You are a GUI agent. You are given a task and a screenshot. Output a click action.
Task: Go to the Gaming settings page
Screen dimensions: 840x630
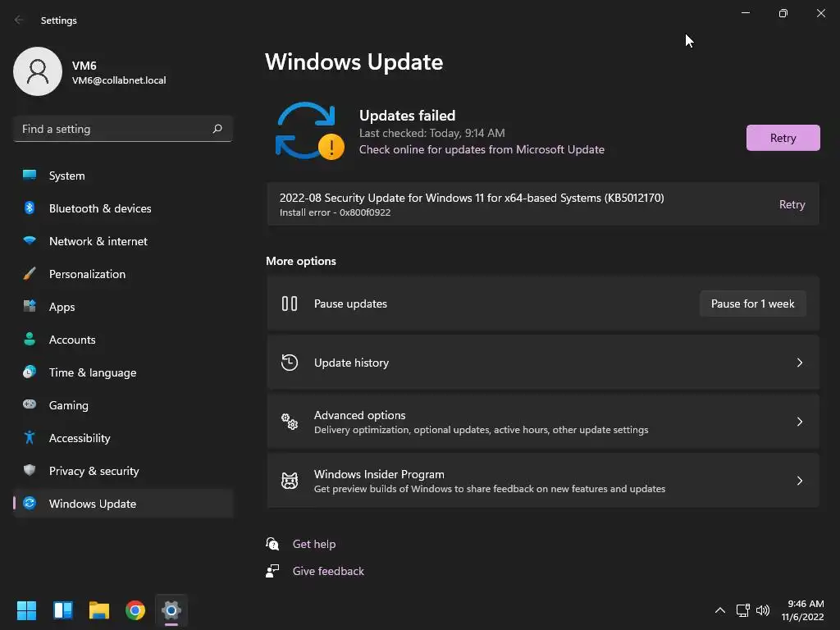[123, 404]
